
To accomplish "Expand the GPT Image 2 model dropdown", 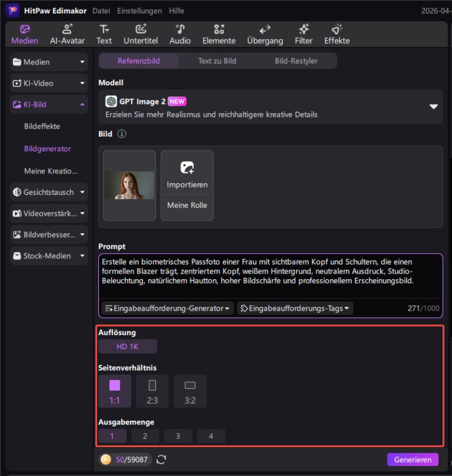I will tap(433, 106).
